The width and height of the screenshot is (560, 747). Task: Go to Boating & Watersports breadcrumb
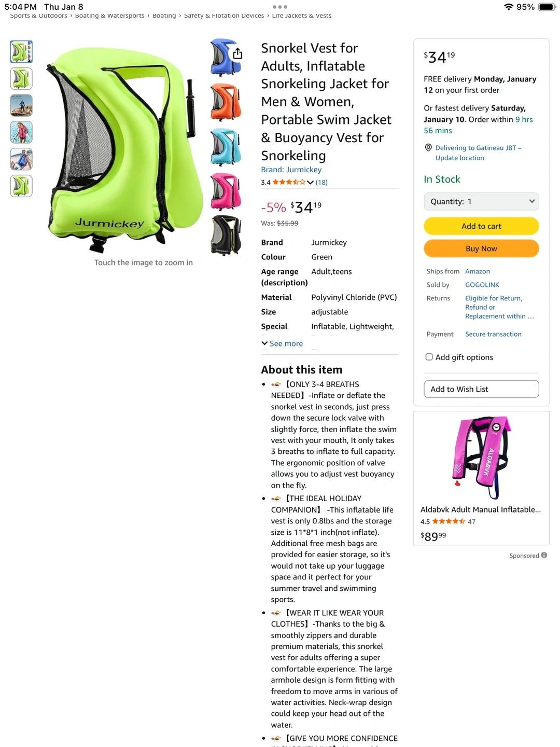[x=110, y=16]
